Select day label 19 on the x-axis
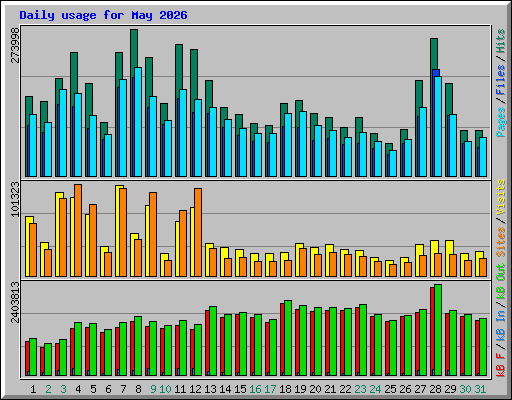The image size is (512, 400). (x=300, y=389)
